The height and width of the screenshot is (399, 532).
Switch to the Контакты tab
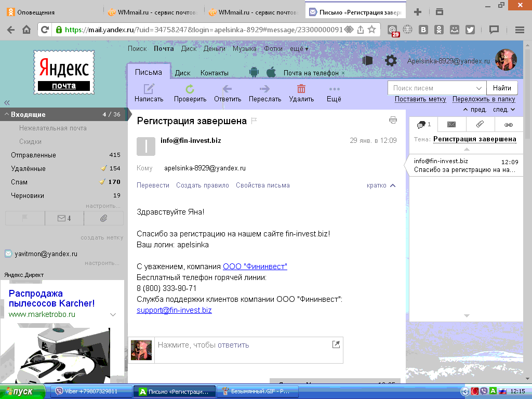[x=215, y=73]
